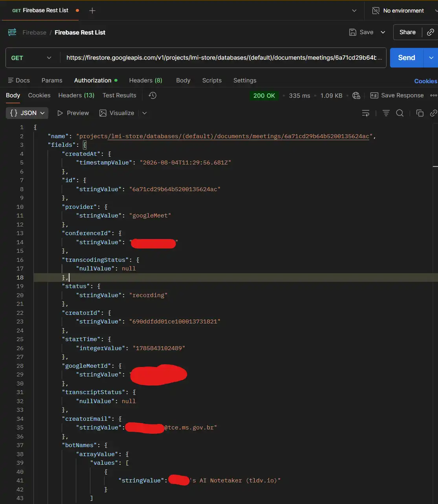
Task: Open the Cookies link at right
Action: pos(425,81)
